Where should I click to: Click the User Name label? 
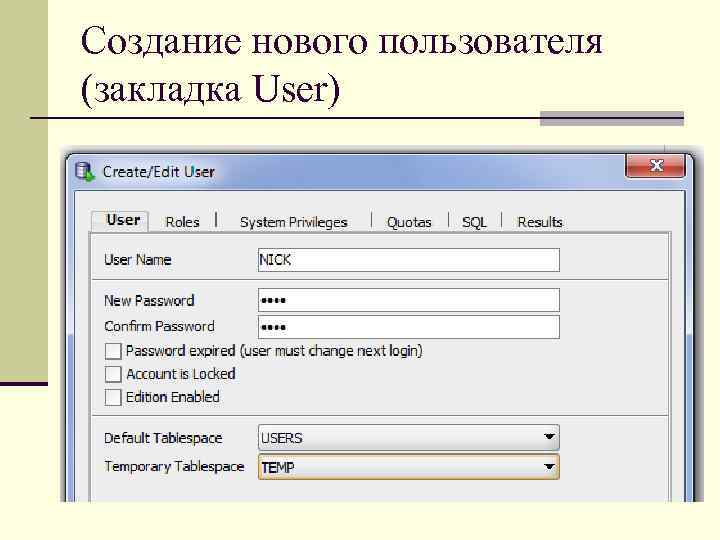tap(138, 260)
